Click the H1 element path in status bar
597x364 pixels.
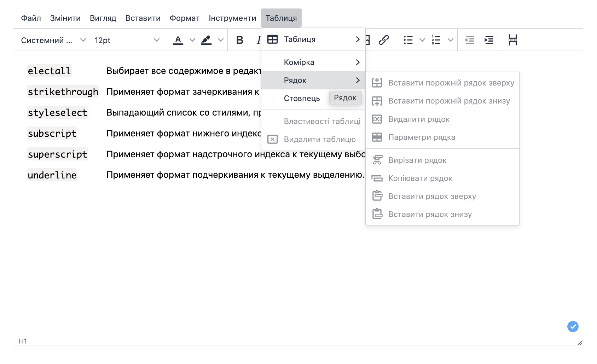[23, 341]
